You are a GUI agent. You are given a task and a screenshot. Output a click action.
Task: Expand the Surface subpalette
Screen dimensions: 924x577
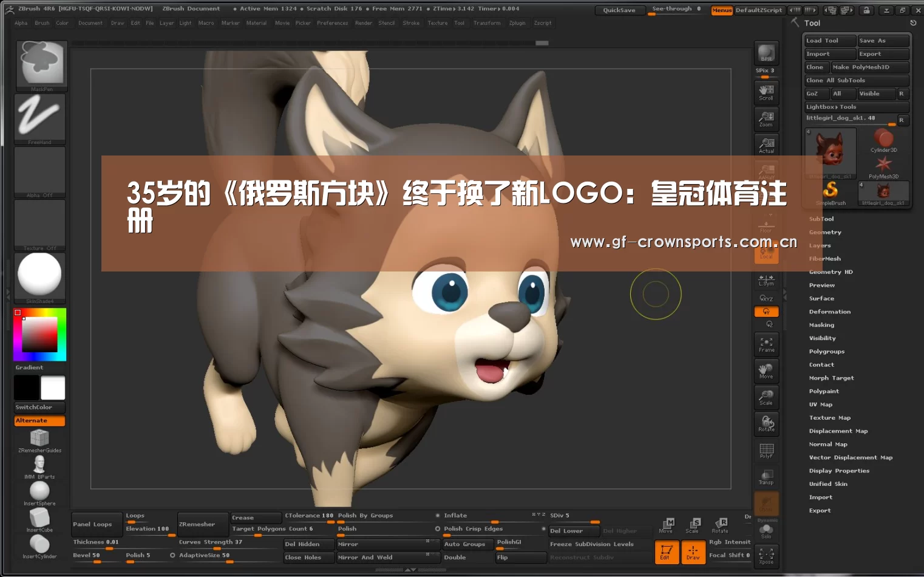click(x=821, y=299)
